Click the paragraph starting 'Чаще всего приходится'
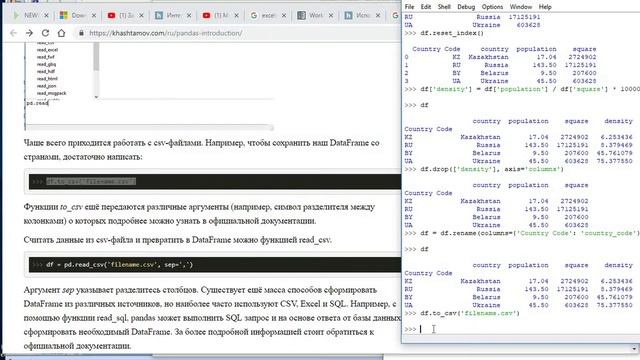The width and height of the screenshot is (640, 360). tap(202, 150)
